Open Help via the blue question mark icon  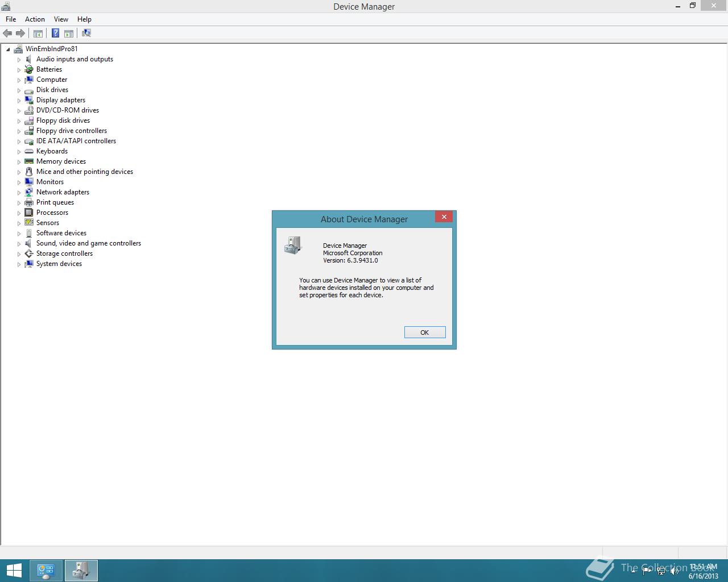point(56,33)
